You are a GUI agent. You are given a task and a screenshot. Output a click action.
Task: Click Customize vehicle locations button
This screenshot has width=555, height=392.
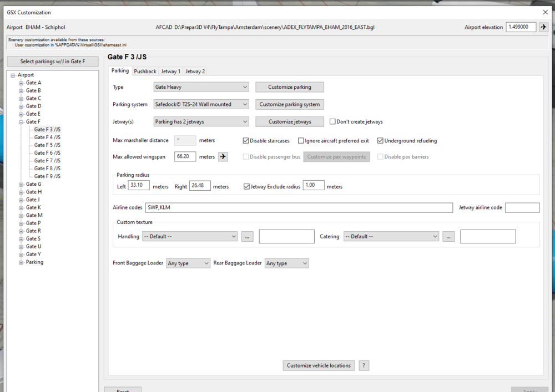pos(319,365)
